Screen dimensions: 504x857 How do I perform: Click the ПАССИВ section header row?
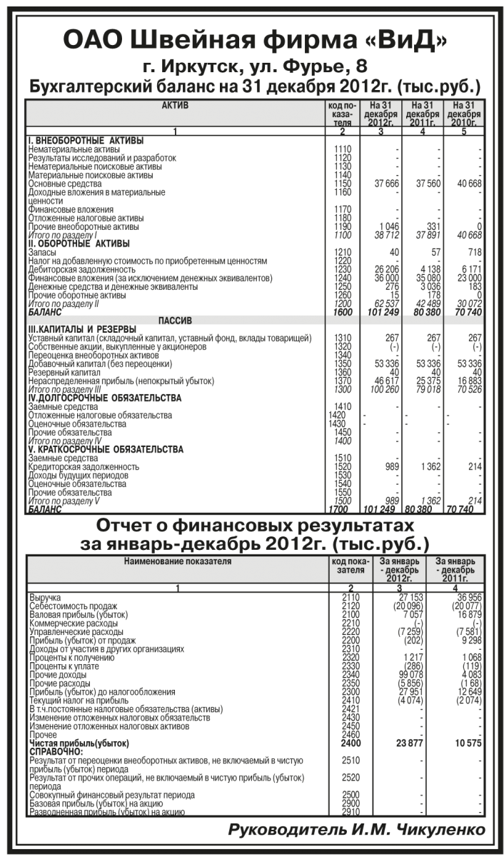pyautogui.click(x=176, y=321)
